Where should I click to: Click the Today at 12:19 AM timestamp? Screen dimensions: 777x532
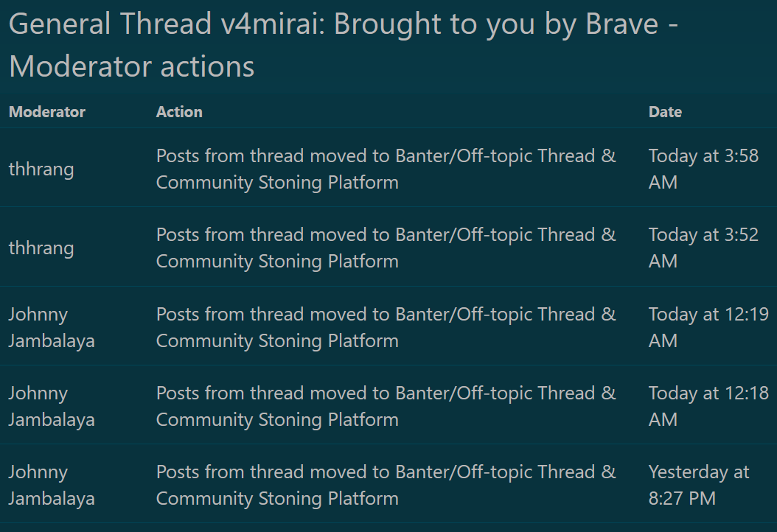click(x=708, y=327)
